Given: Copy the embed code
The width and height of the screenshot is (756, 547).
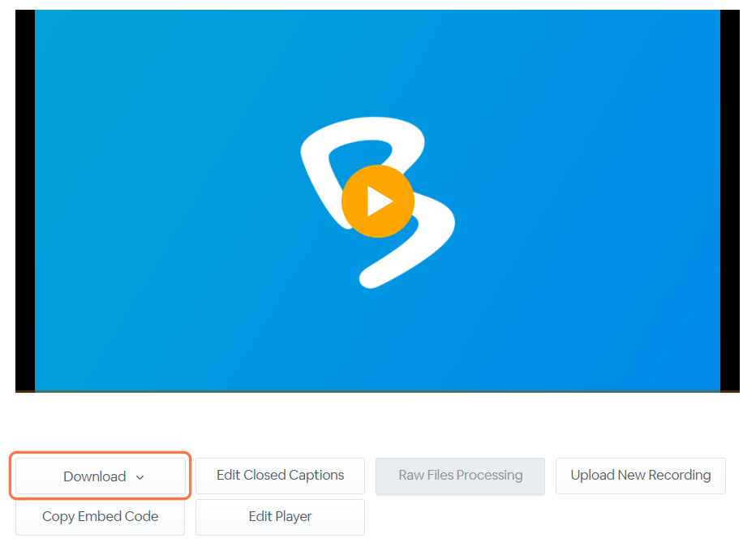Looking at the screenshot, I should (x=100, y=517).
